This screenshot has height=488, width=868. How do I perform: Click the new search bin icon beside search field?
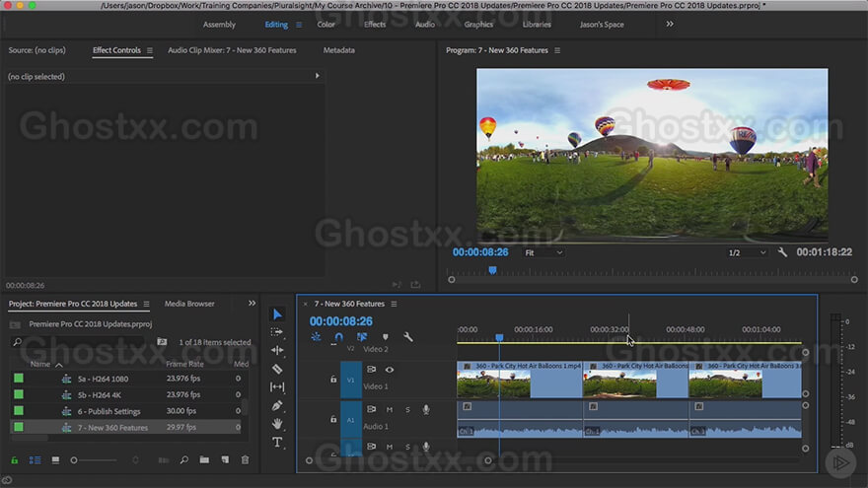click(162, 342)
